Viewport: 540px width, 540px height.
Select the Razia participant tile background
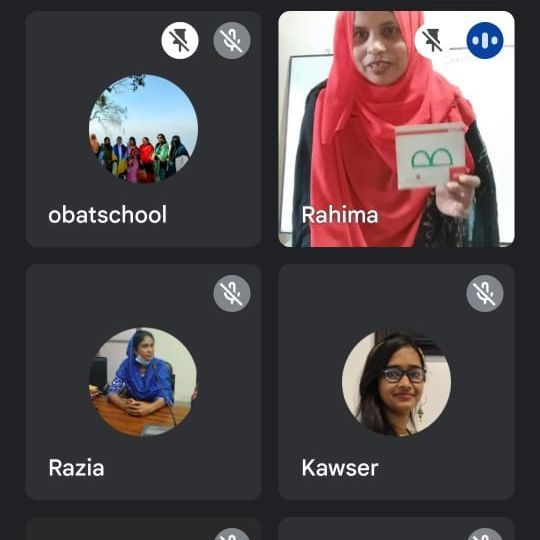pos(143,382)
